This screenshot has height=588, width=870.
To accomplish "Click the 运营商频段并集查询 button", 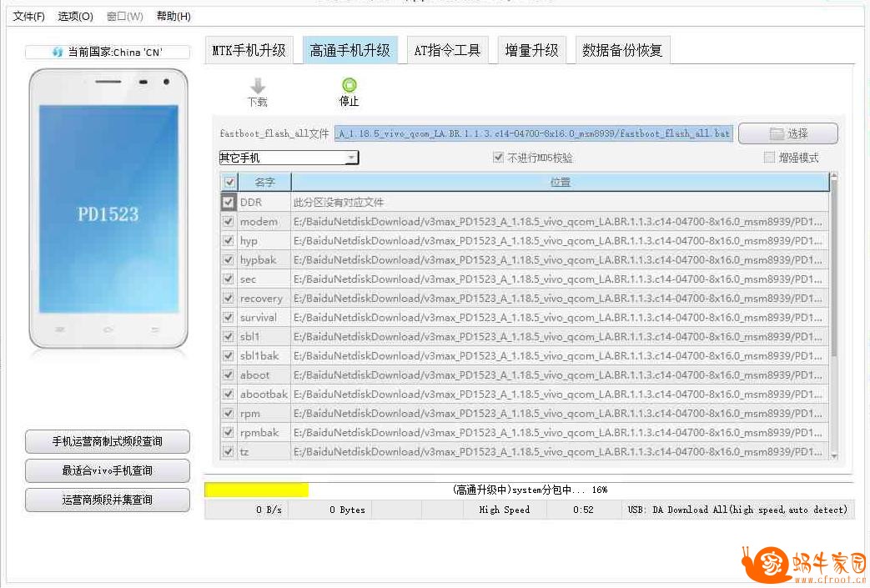I will coord(107,500).
